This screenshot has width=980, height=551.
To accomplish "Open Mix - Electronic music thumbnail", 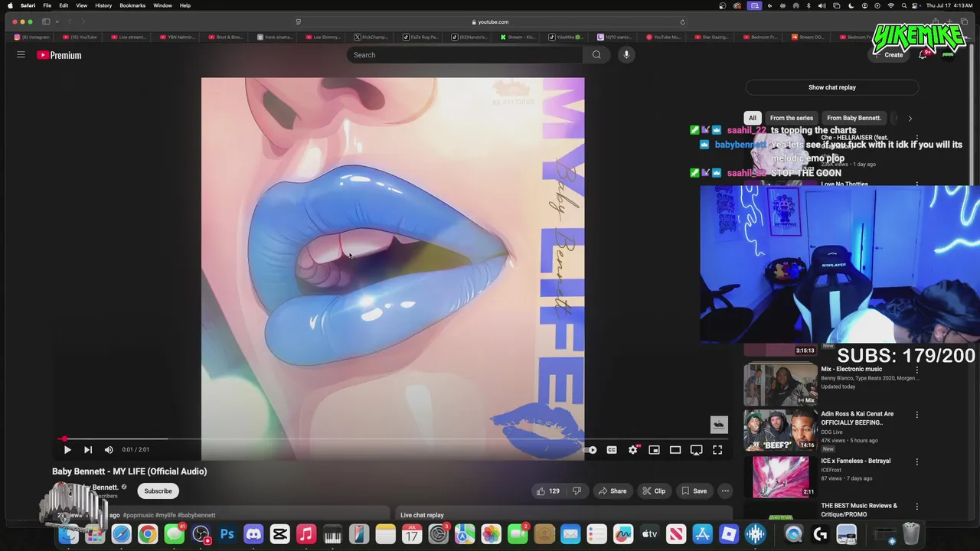I will point(780,384).
